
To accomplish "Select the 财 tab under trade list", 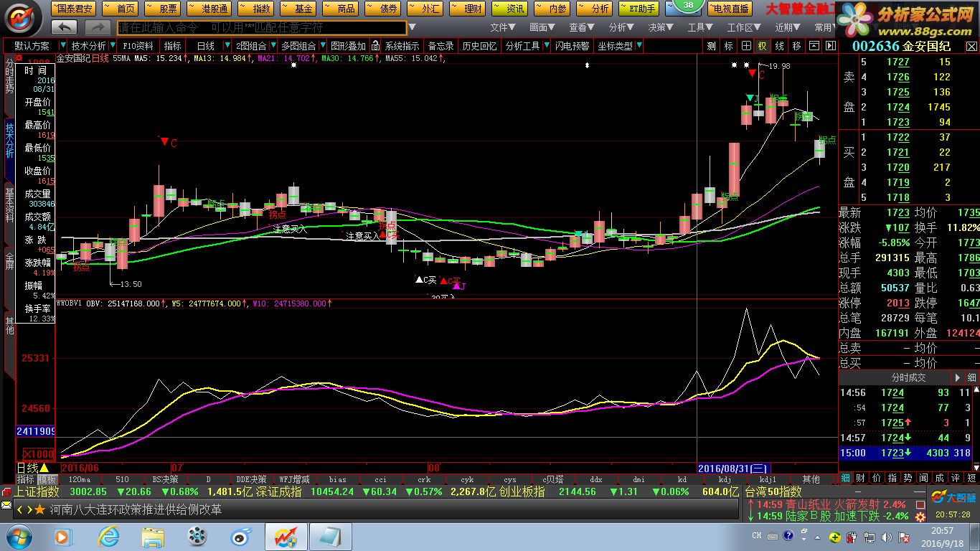I will 861,478.
